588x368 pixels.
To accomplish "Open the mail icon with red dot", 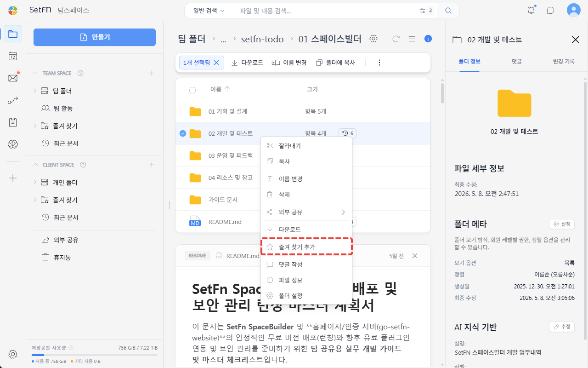I will click(13, 78).
